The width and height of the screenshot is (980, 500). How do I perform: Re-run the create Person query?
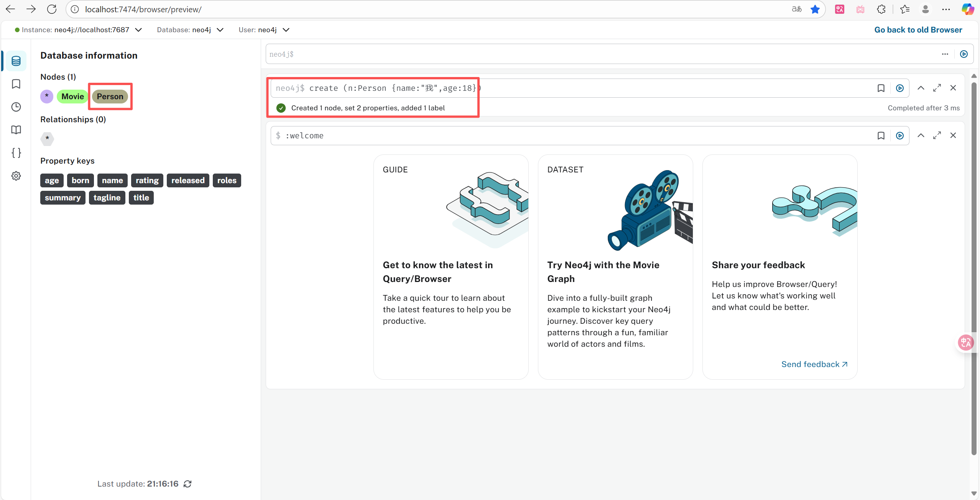pos(899,88)
